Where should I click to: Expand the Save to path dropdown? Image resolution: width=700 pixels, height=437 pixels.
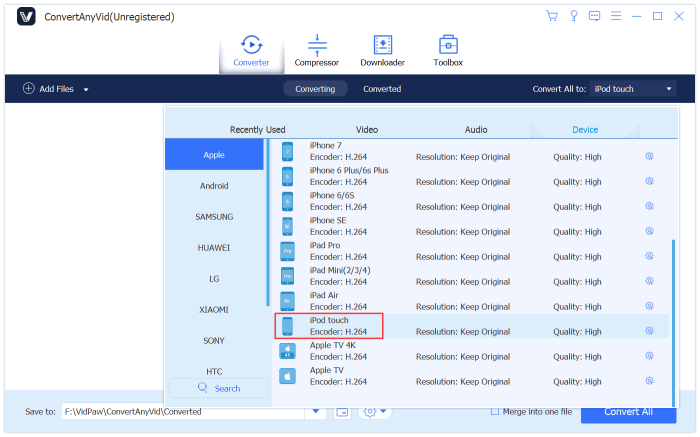[x=316, y=411]
